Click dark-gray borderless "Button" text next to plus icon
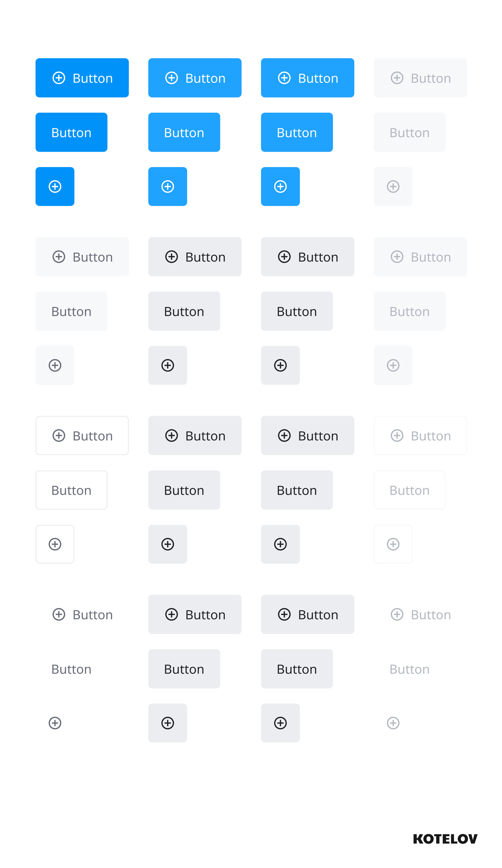This screenshot has height=868, width=502. point(93,615)
